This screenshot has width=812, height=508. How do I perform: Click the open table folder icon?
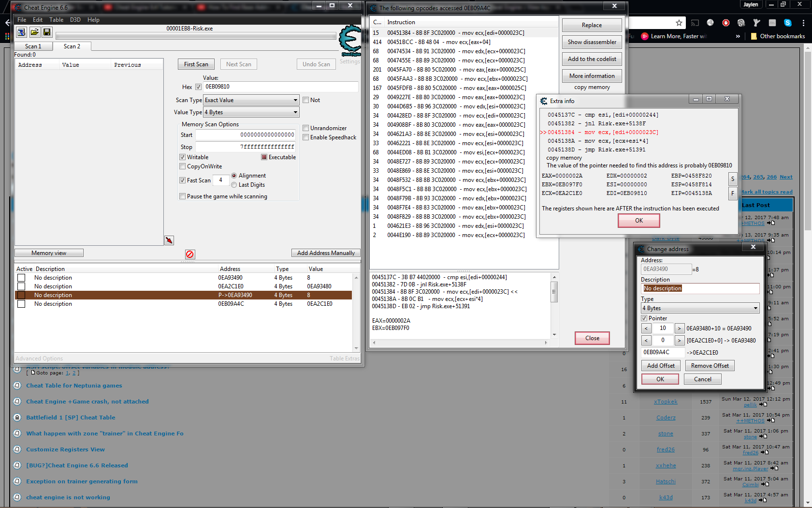(x=34, y=32)
